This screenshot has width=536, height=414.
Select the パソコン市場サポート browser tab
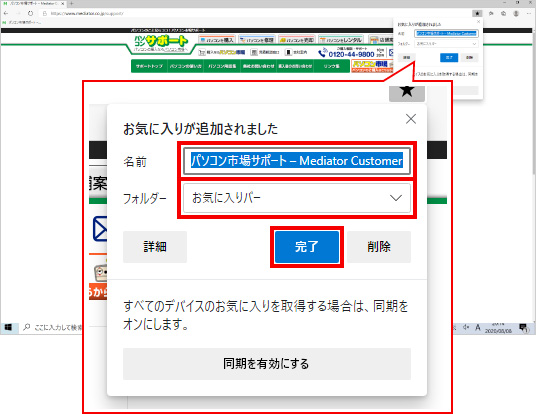pyautogui.click(x=33, y=3)
